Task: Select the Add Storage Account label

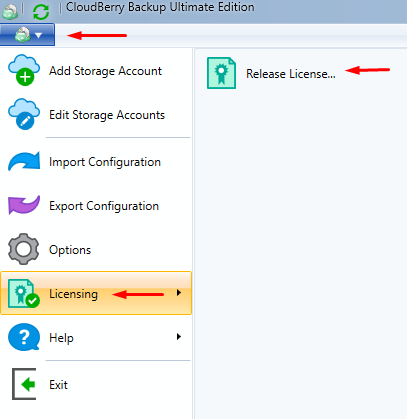Action: [x=105, y=71]
